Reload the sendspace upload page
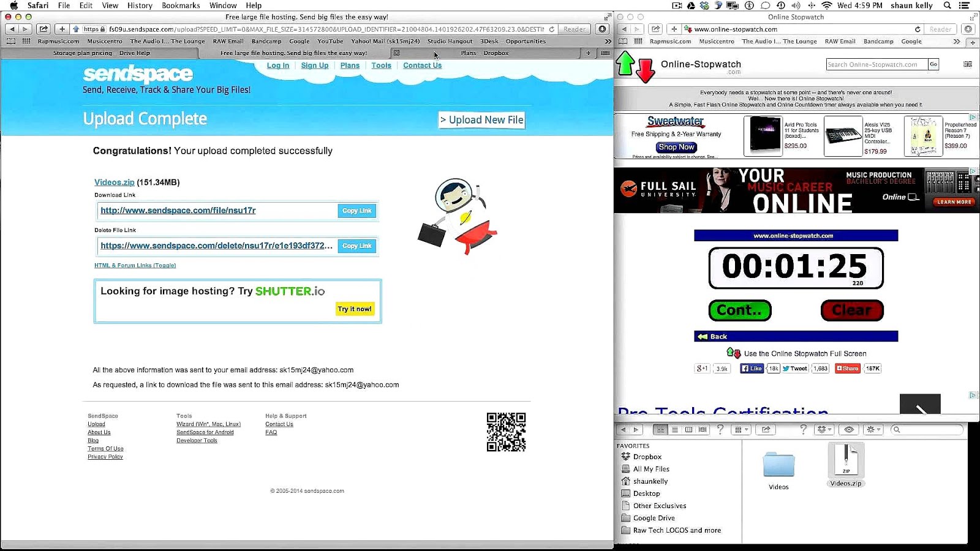The width and height of the screenshot is (980, 551). click(x=552, y=29)
